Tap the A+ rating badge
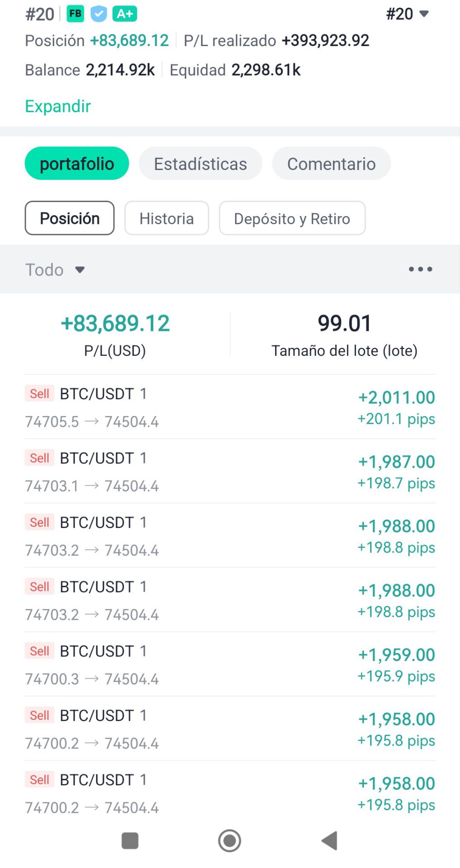The image size is (460, 868). pos(125,14)
